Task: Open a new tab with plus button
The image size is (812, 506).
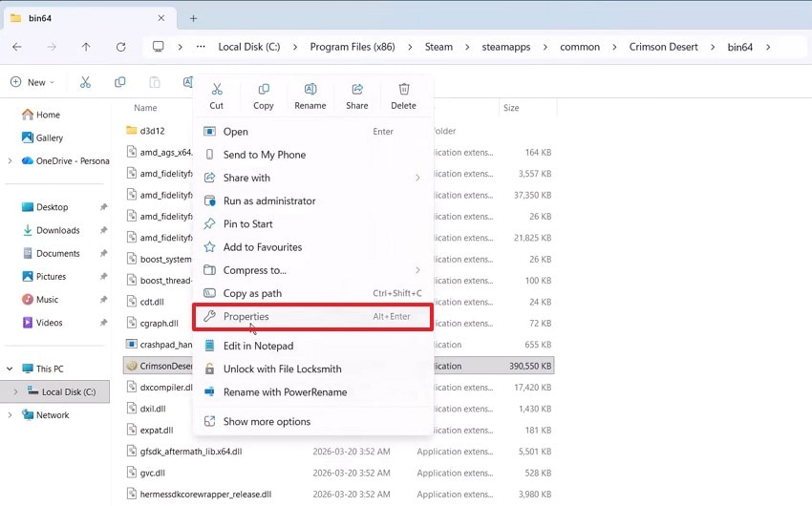Action: pyautogui.click(x=193, y=18)
